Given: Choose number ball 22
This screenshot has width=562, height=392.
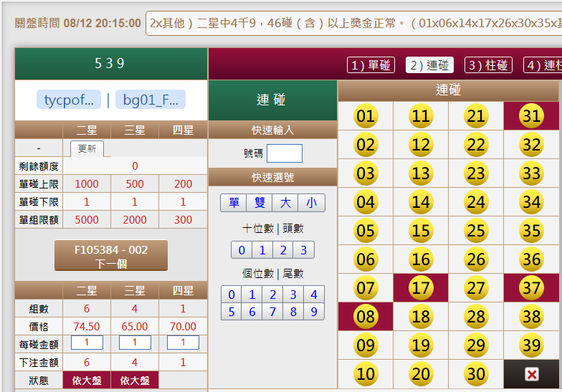Looking at the screenshot, I should pos(476,145).
